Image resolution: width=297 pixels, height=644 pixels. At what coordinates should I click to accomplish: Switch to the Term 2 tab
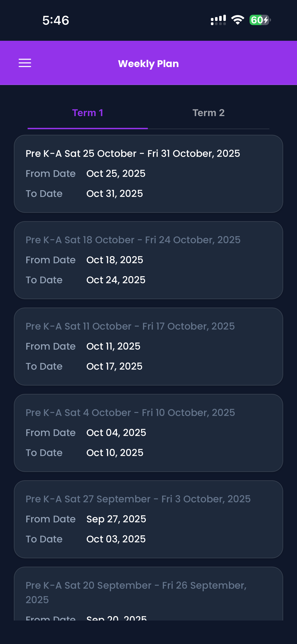point(208,113)
